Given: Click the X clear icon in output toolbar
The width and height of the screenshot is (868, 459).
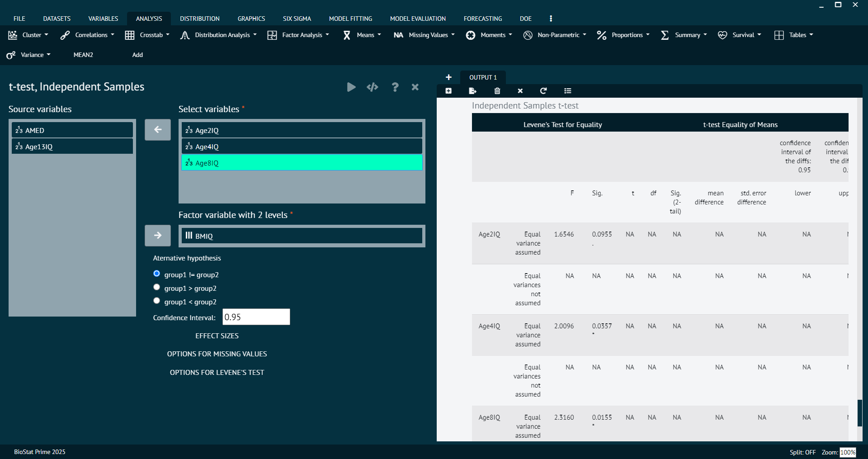Looking at the screenshot, I should click(x=520, y=91).
